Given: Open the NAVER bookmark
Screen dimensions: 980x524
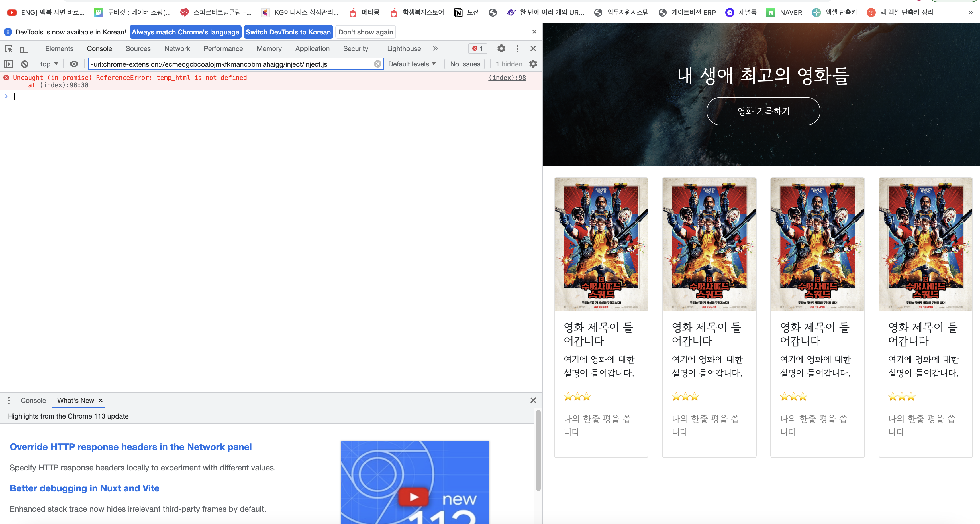Looking at the screenshot, I should pyautogui.click(x=784, y=13).
